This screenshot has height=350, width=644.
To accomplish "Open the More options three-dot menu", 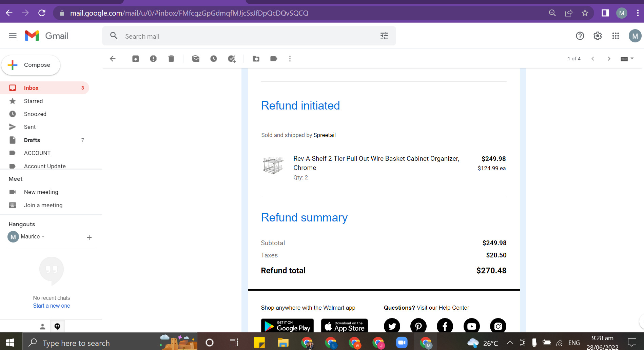I will click(x=290, y=59).
